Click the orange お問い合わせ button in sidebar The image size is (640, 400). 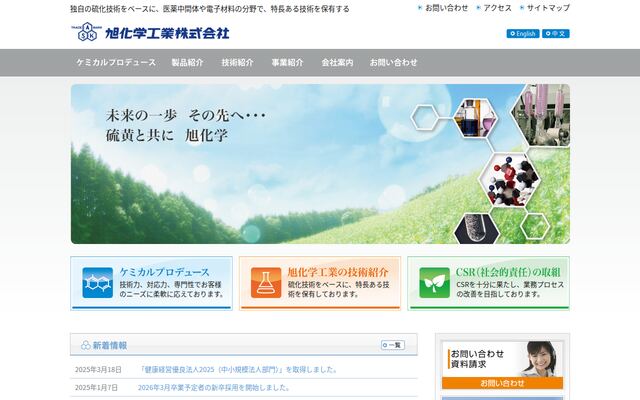[x=502, y=383]
